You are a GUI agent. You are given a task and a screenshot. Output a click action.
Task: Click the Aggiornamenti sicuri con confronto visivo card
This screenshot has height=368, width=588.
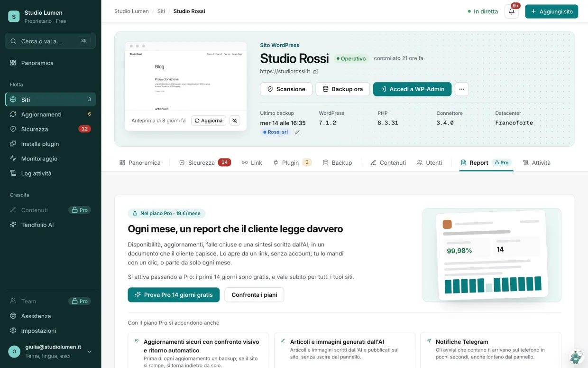(x=198, y=350)
